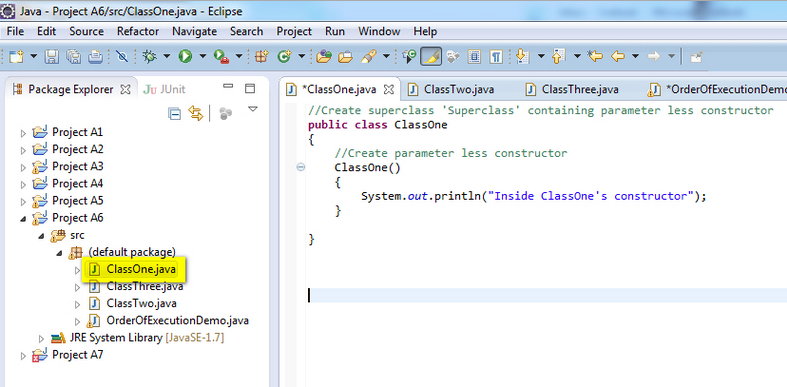The width and height of the screenshot is (787, 387).
Task: Click the New Java Class icon
Action: [285, 57]
